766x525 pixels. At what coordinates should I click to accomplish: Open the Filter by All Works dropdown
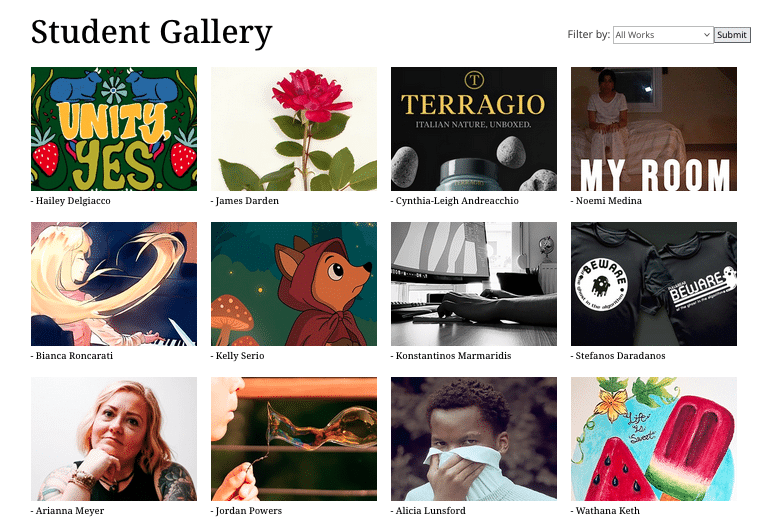coord(663,35)
